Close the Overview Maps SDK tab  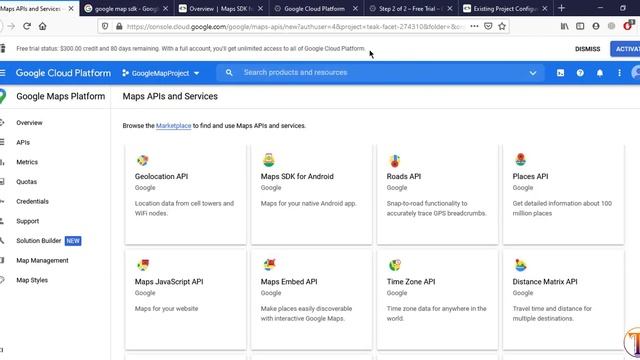point(260,8)
